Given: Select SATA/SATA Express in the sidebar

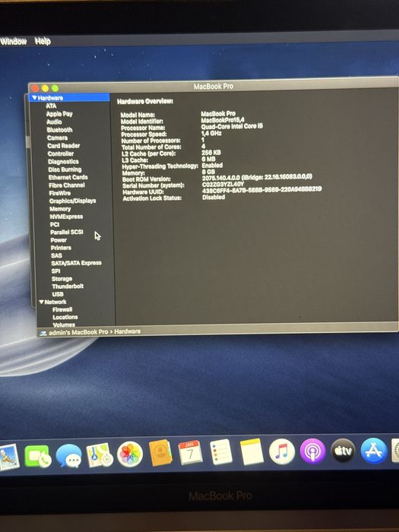Looking at the screenshot, I should (x=76, y=263).
